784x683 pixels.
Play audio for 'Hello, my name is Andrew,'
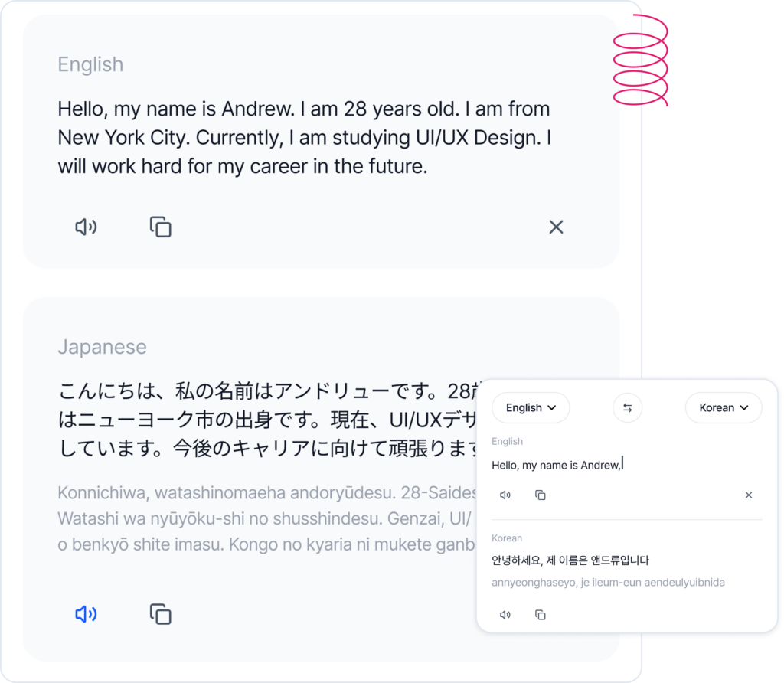(505, 495)
